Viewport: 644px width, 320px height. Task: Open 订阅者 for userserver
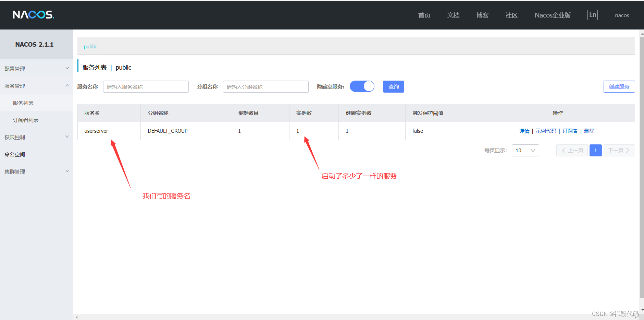[570, 131]
